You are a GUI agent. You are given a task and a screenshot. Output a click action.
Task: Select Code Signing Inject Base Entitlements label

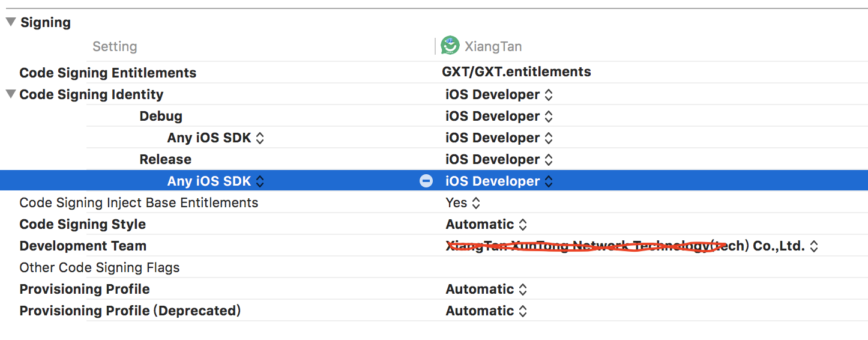point(139,202)
